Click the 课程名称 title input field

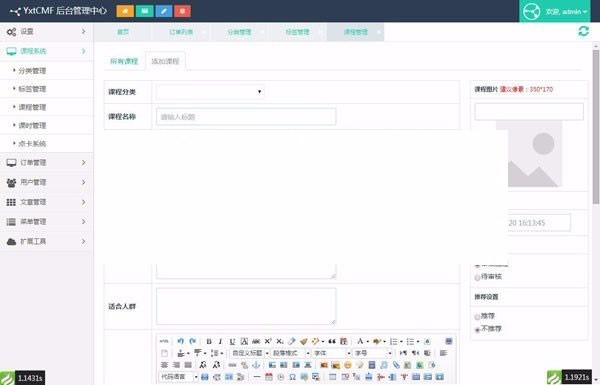[x=246, y=117]
